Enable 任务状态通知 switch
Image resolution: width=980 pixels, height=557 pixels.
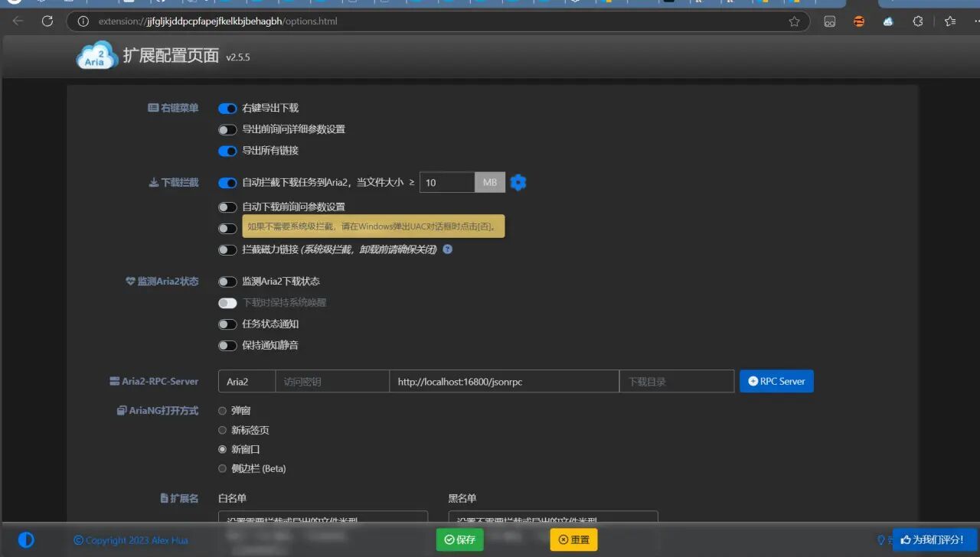(x=227, y=324)
